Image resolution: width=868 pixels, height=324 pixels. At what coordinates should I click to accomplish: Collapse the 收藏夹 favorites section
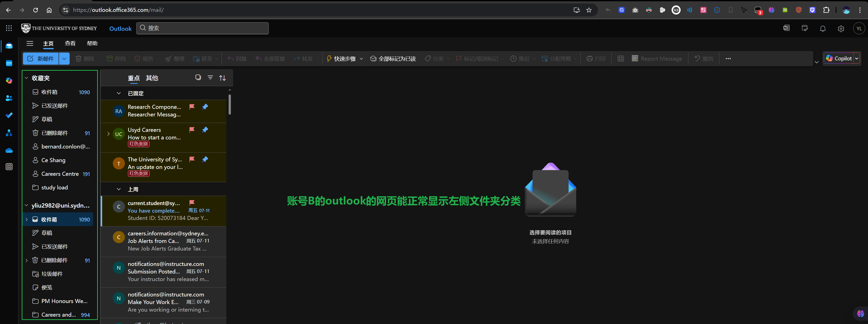[26, 78]
